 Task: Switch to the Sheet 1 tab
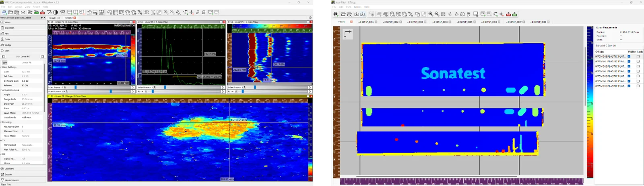(x=53, y=18)
